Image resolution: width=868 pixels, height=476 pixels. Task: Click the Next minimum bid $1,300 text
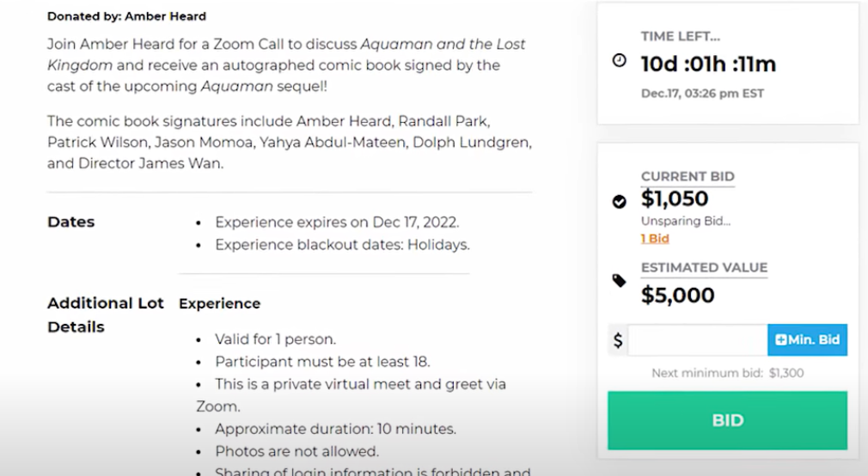coord(727,373)
